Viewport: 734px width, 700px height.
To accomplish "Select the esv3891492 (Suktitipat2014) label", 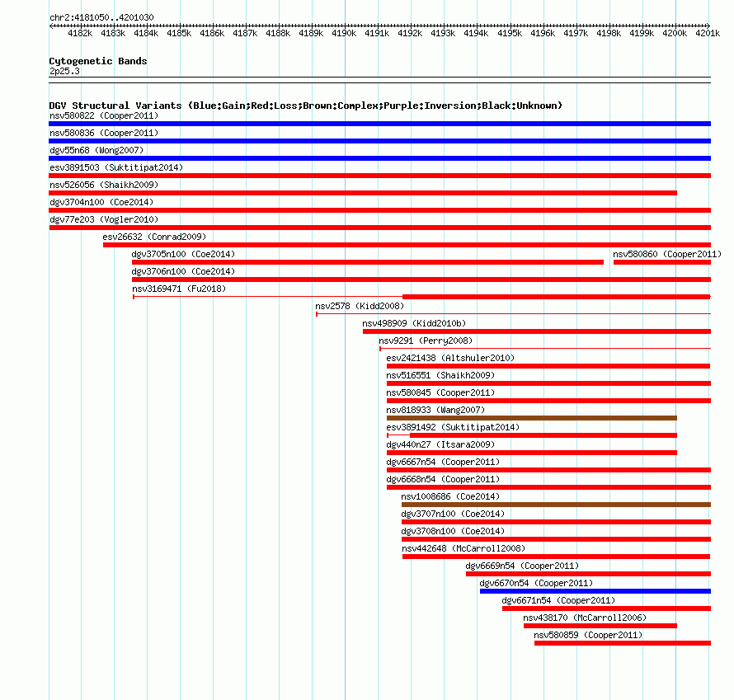I will [x=453, y=427].
